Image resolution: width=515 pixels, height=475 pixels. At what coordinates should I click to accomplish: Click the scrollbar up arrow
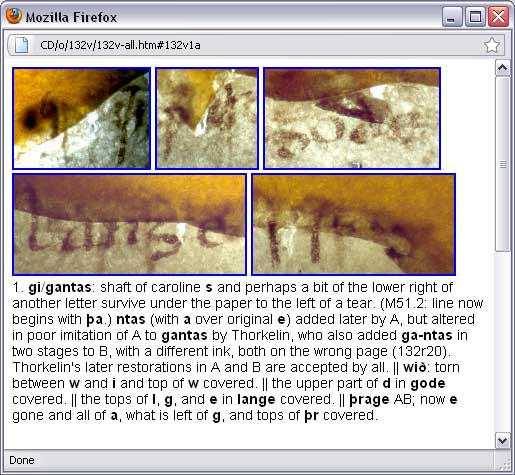click(502, 68)
